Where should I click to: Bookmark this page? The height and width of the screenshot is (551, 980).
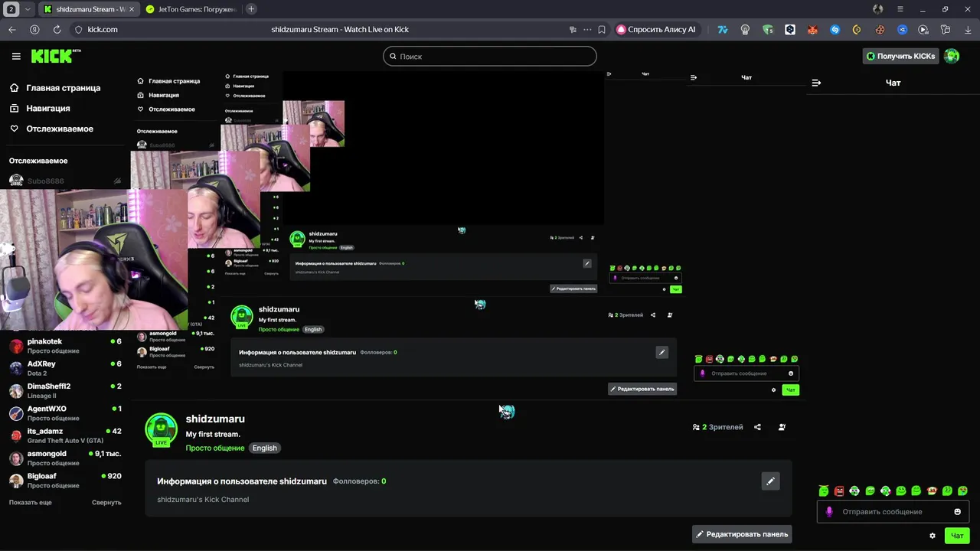point(602,29)
